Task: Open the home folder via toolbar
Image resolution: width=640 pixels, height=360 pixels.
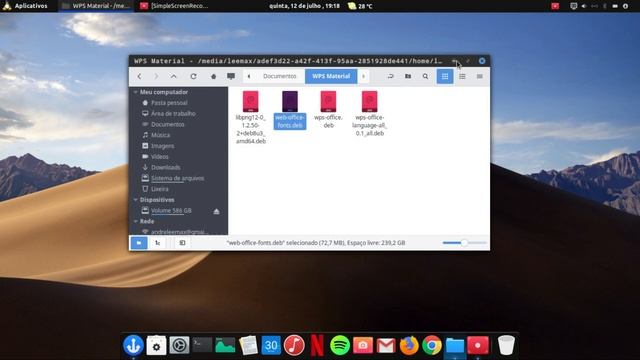Action: tap(213, 76)
